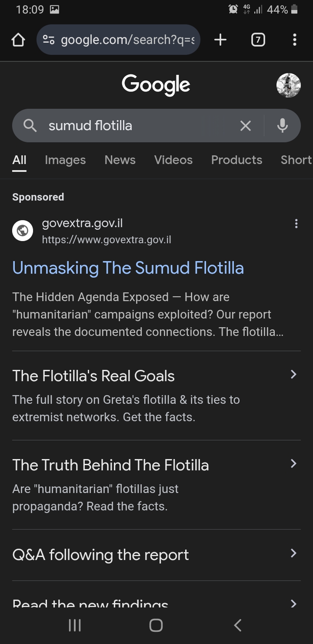Start voice search with microphone icon

pyautogui.click(x=283, y=126)
